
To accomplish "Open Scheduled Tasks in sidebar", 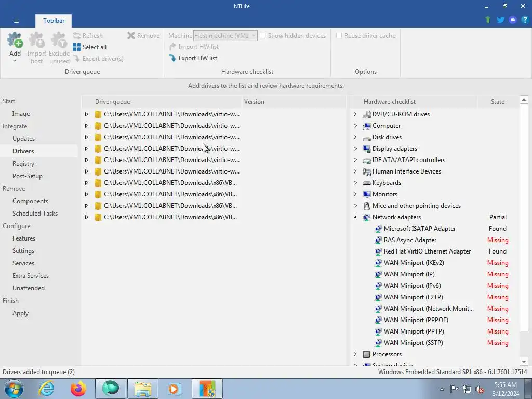I will click(x=35, y=214).
